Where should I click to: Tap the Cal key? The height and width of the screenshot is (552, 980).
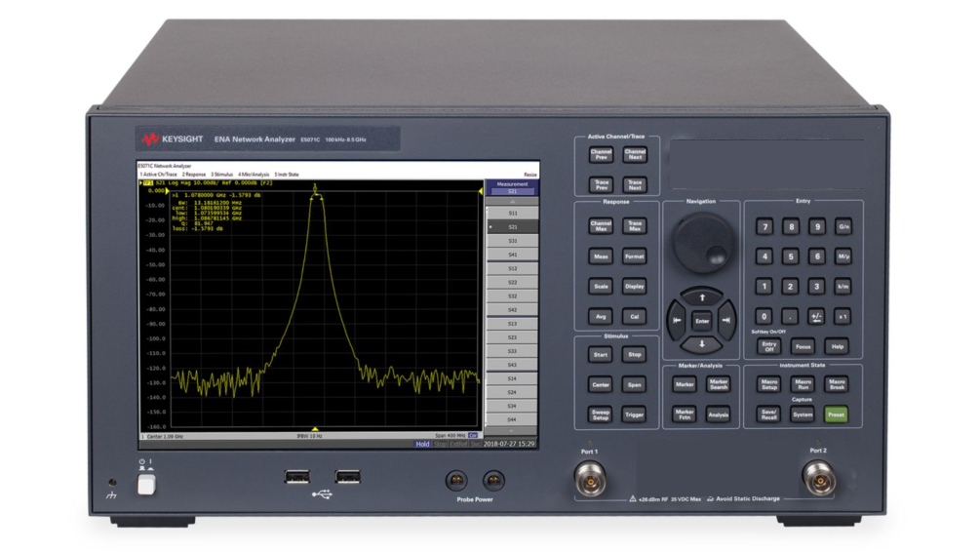point(635,316)
